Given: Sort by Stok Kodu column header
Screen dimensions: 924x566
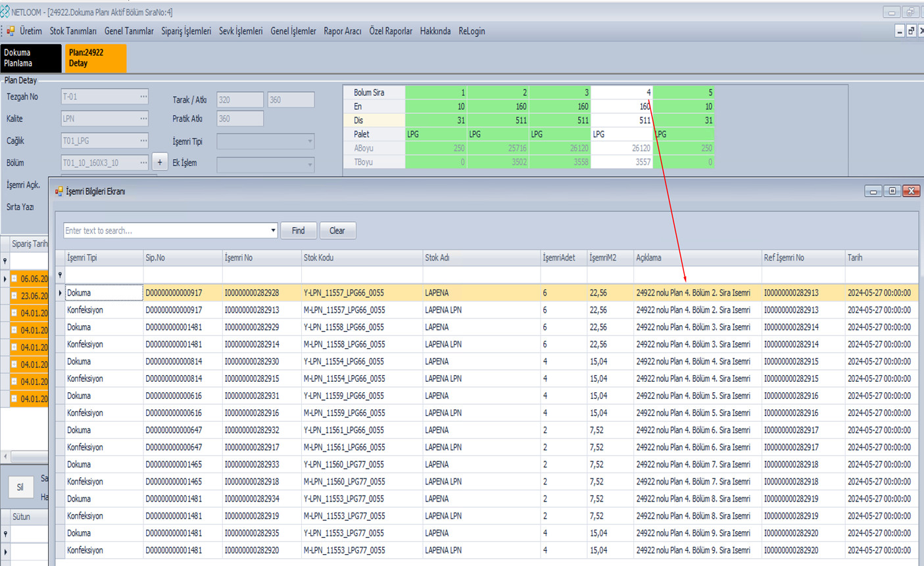Looking at the screenshot, I should click(362, 258).
